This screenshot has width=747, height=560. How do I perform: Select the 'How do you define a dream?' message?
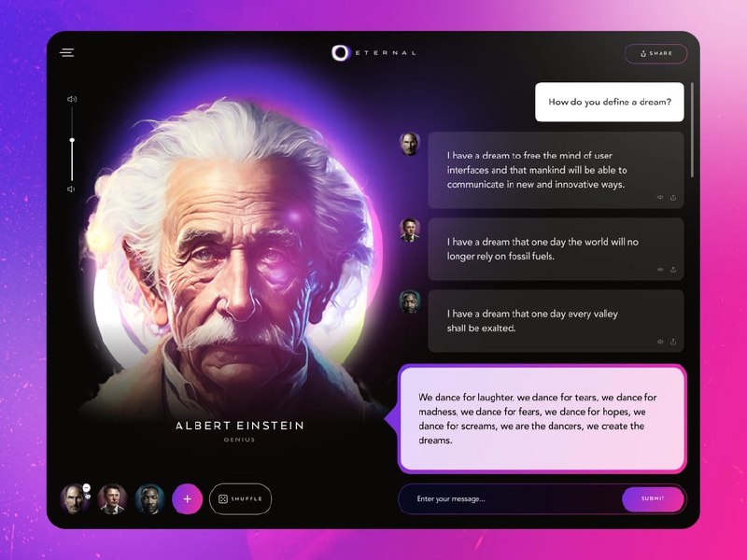(x=610, y=102)
